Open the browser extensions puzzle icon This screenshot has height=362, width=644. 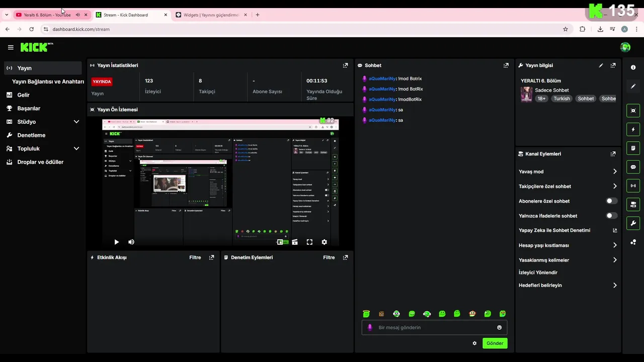583,29
